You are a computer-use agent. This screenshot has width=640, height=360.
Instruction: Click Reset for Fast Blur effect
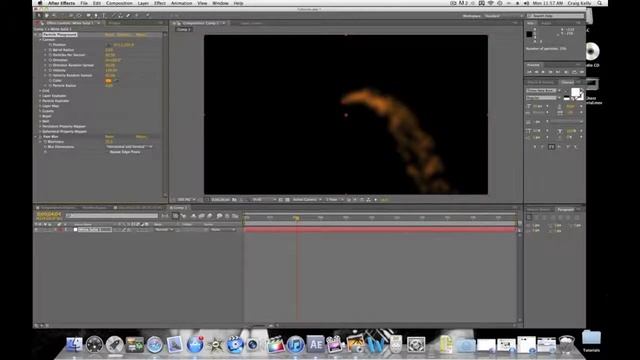(x=109, y=137)
